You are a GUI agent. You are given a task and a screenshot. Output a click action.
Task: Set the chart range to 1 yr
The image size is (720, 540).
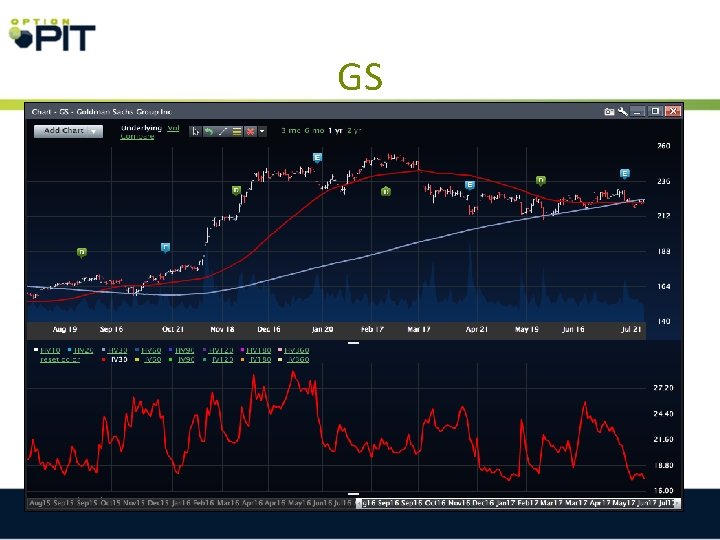coord(335,130)
